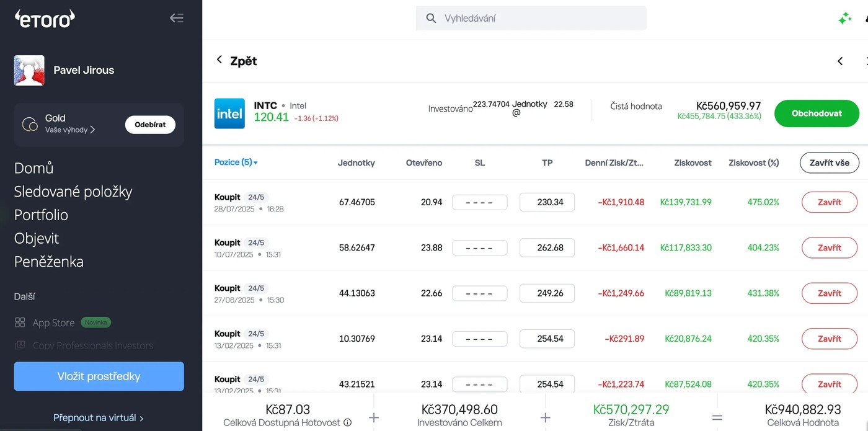Viewport: 868px width, 431px height.
Task: Click daily loss -Kč1,249.66
Action: [621, 293]
